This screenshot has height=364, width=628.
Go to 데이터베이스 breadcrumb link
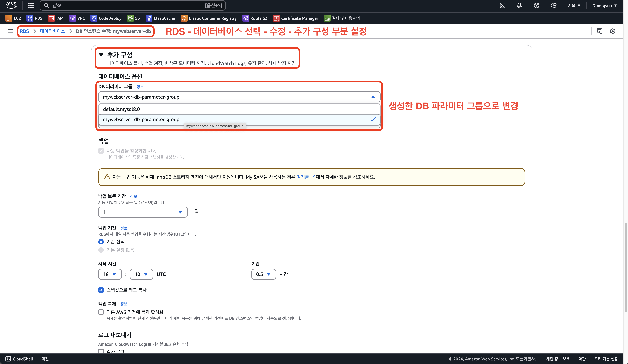coord(52,31)
